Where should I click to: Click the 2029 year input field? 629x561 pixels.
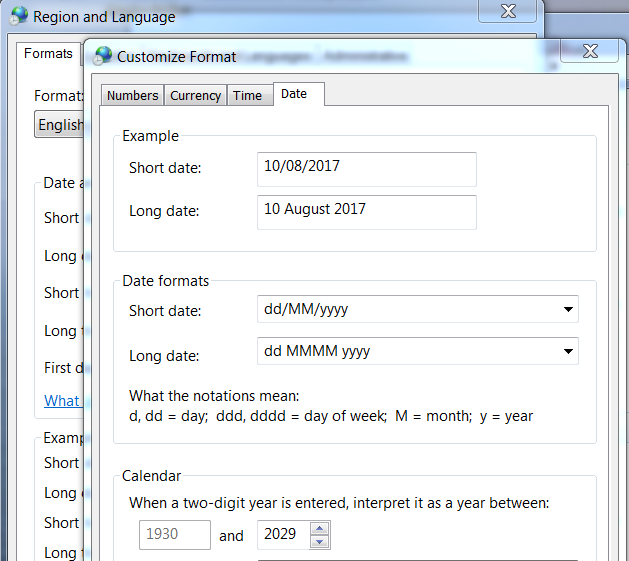[284, 535]
